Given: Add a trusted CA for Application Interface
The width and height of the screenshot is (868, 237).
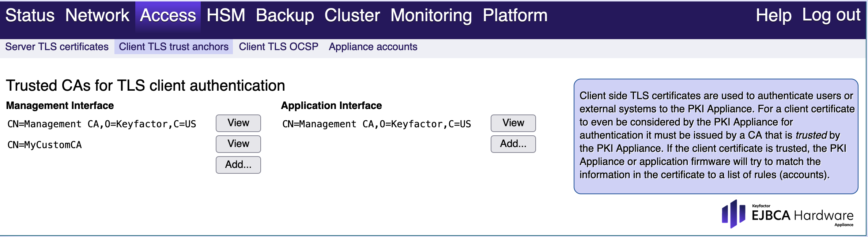Looking at the screenshot, I should [513, 144].
